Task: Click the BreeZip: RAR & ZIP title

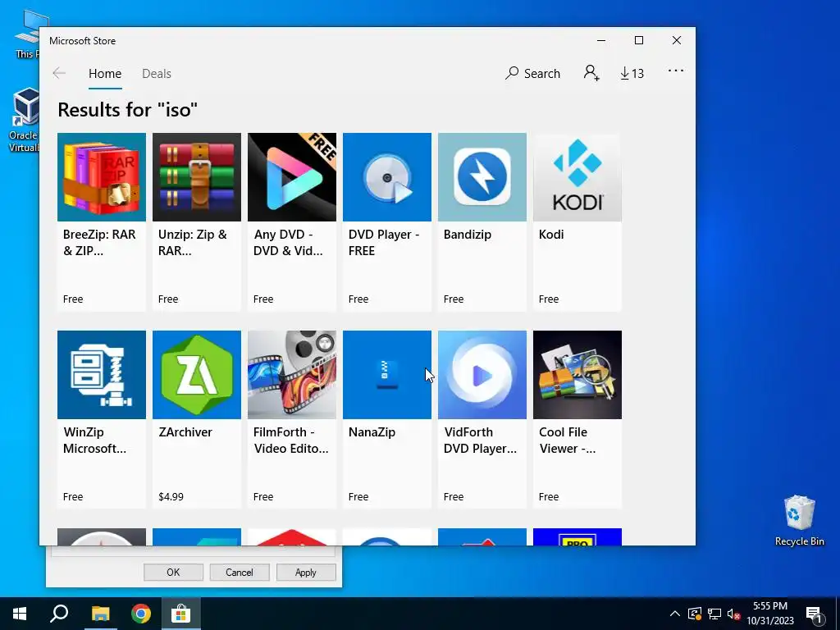Action: pos(99,242)
